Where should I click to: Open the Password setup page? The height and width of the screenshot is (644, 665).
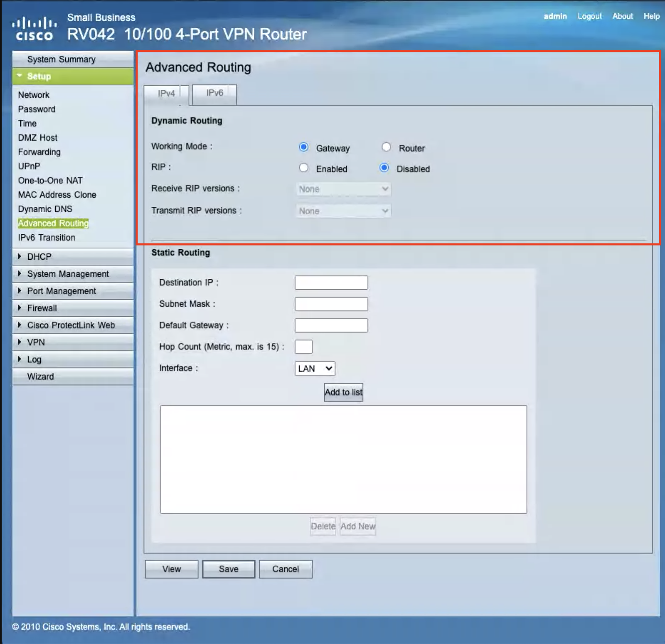37,109
